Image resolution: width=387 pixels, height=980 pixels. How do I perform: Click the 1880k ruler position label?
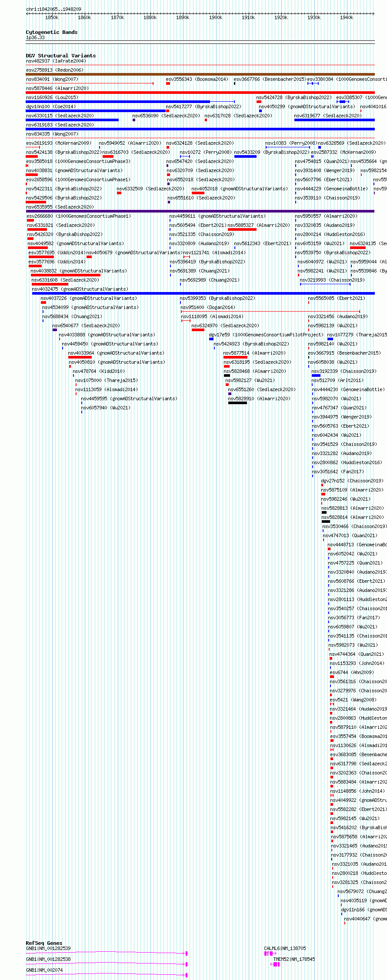(x=150, y=18)
